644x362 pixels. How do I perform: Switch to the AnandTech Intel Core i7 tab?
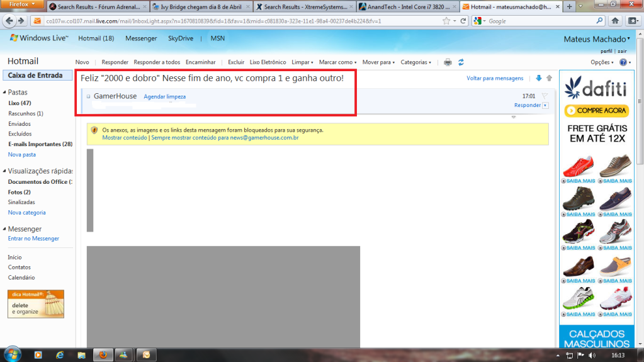[x=405, y=7]
